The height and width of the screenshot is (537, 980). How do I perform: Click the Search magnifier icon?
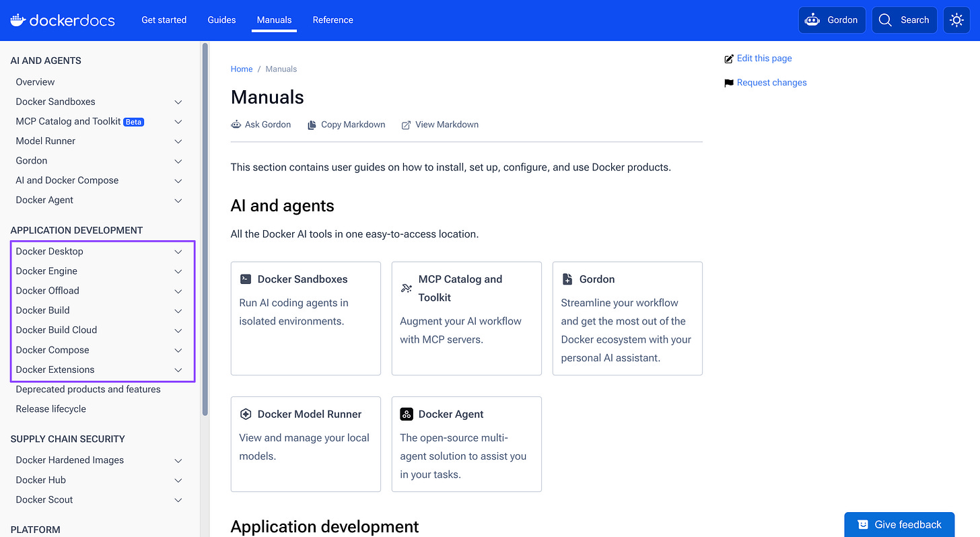coord(886,20)
